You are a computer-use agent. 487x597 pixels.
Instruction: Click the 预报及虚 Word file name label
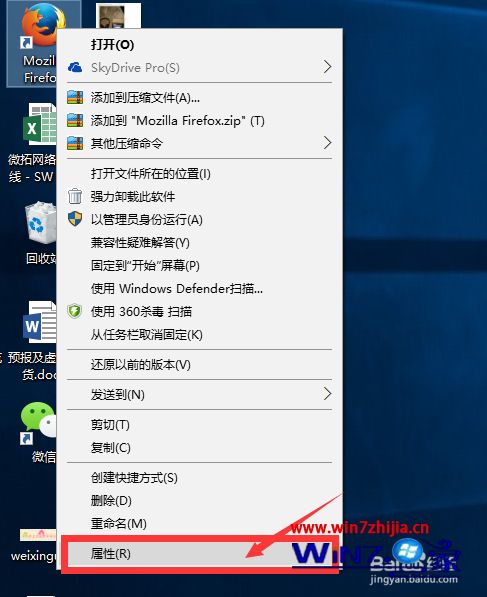[x=32, y=366]
